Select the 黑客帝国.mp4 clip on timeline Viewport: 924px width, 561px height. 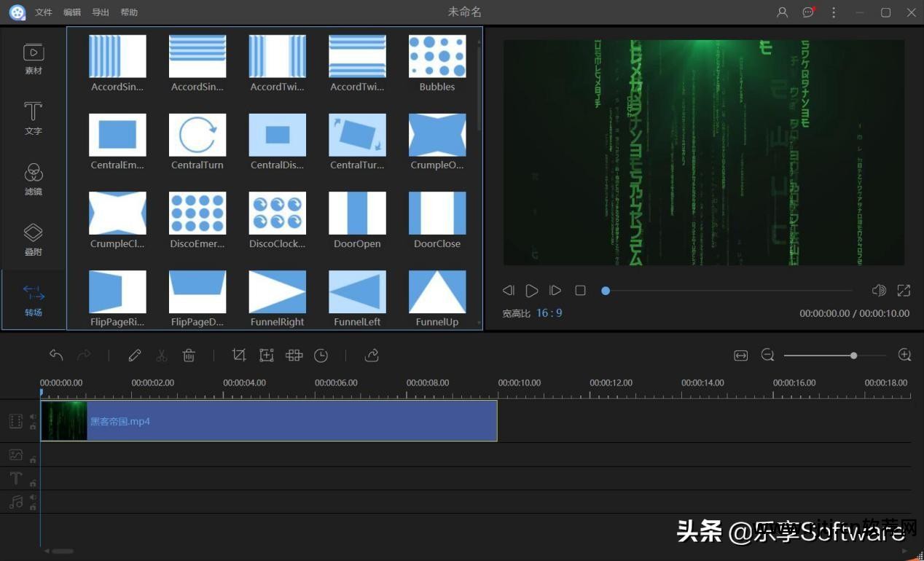269,420
